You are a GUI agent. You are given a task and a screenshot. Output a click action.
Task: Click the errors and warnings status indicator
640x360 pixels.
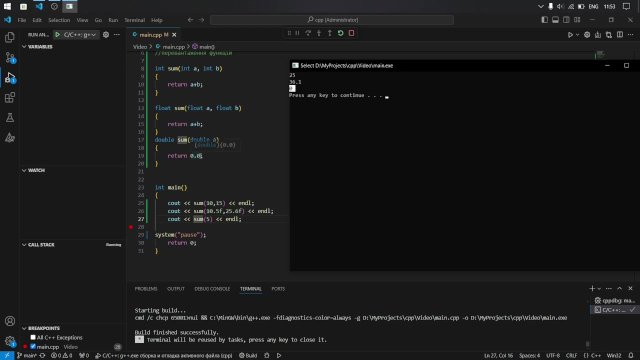(x=62, y=356)
